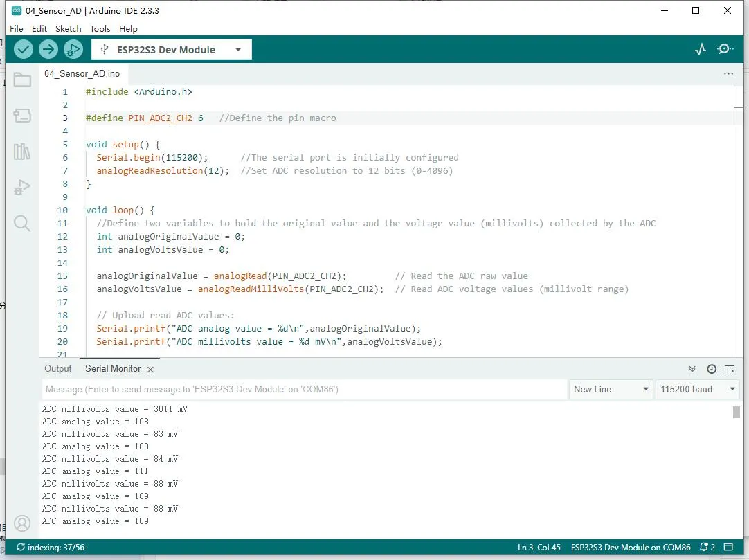Open the Library Manager sidebar
Viewport: 749px width, 560px height.
(x=22, y=152)
